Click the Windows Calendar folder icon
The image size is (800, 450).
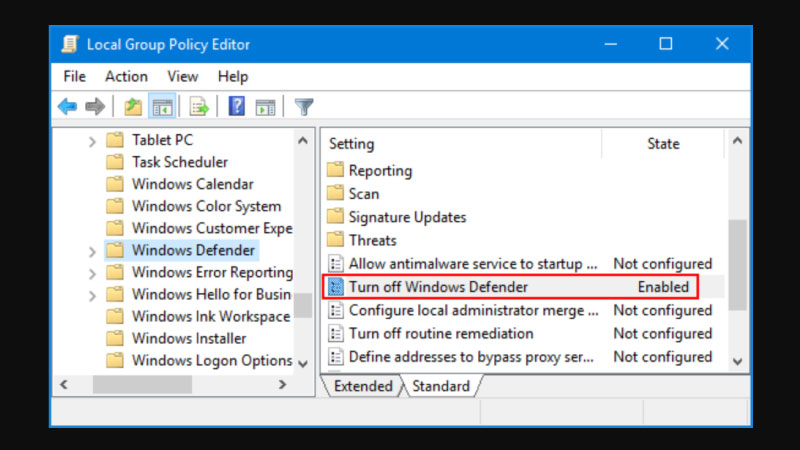[115, 184]
